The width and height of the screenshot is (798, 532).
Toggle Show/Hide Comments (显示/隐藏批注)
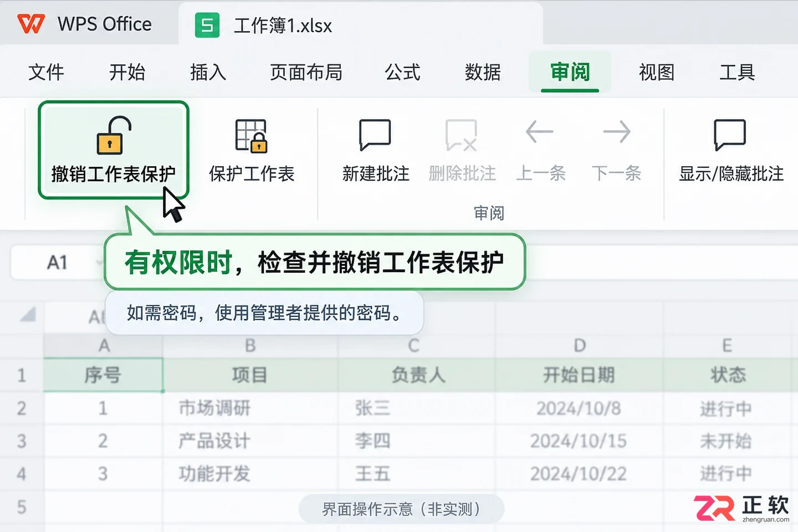[x=731, y=150]
